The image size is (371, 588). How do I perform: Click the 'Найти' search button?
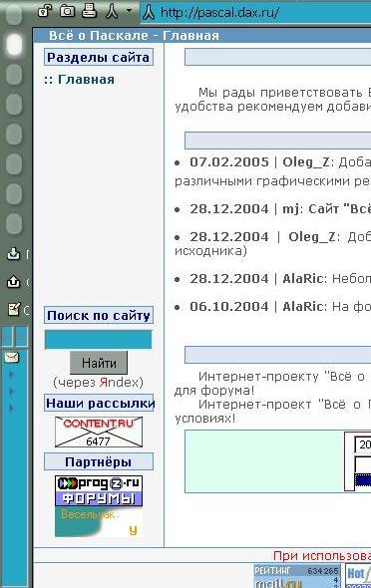click(x=99, y=363)
